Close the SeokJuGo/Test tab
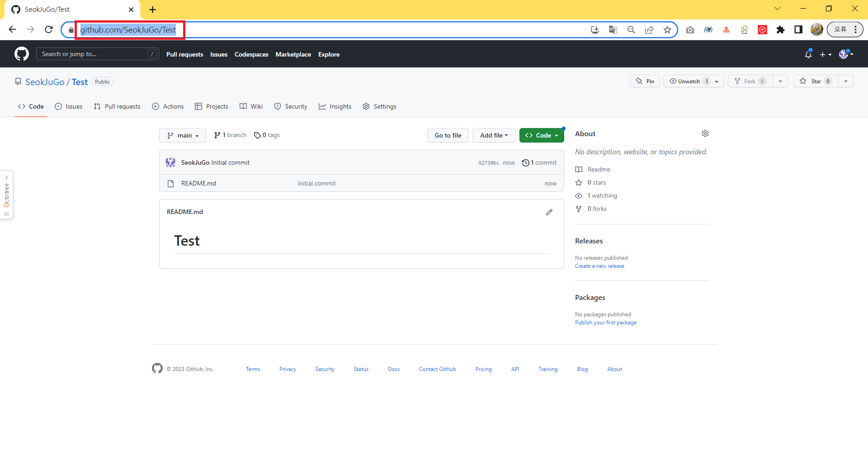This screenshot has height=466, width=868. (x=131, y=10)
